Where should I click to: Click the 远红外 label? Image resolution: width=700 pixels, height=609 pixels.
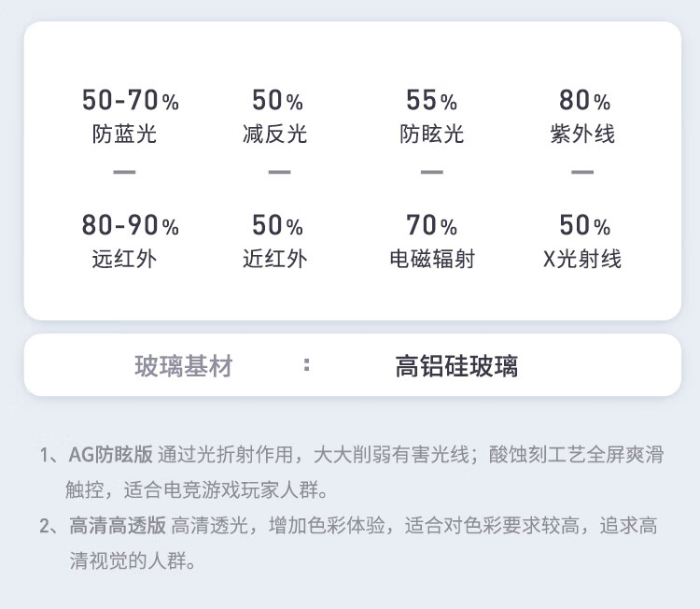point(124,260)
